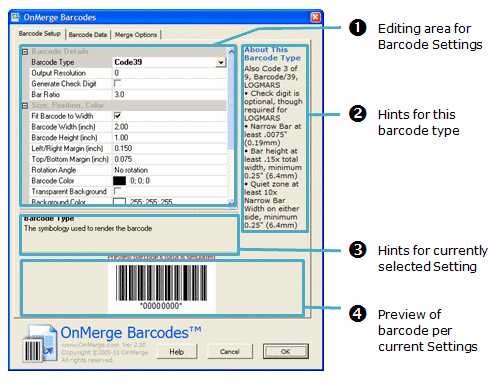Toggle the Transparent Background checkbox
497x386 pixels.
[117, 191]
